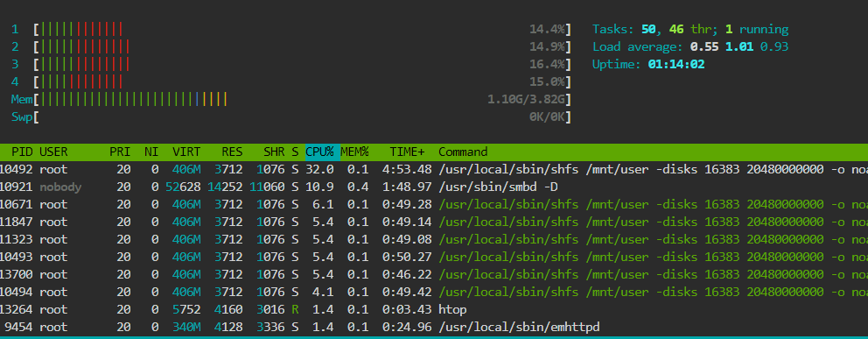Click the 15.0% CPU 4 value
Screen dimensions: 868x339
pyautogui.click(x=547, y=82)
